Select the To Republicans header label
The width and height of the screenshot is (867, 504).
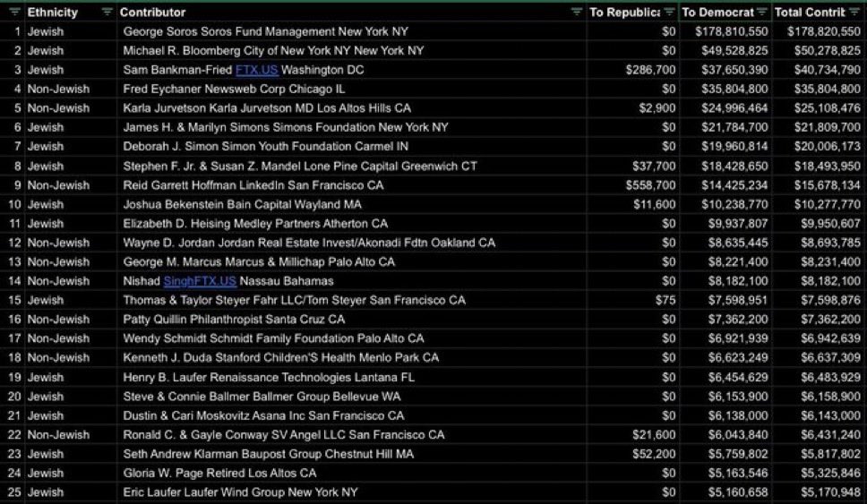[624, 13]
